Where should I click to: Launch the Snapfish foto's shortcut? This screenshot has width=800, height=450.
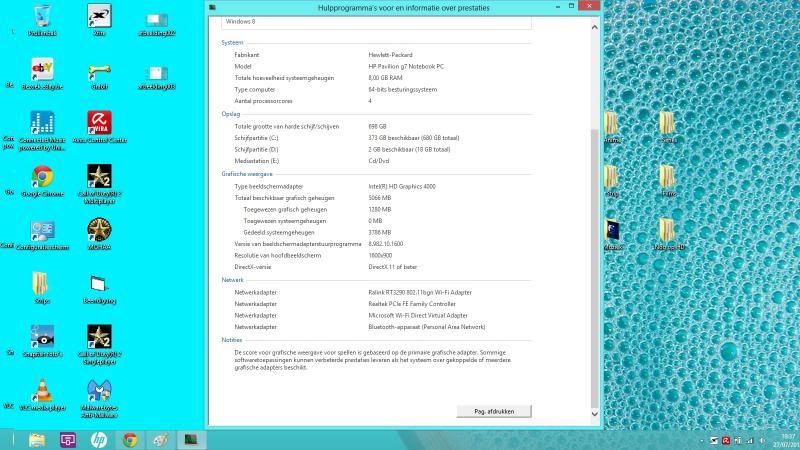[x=42, y=341]
